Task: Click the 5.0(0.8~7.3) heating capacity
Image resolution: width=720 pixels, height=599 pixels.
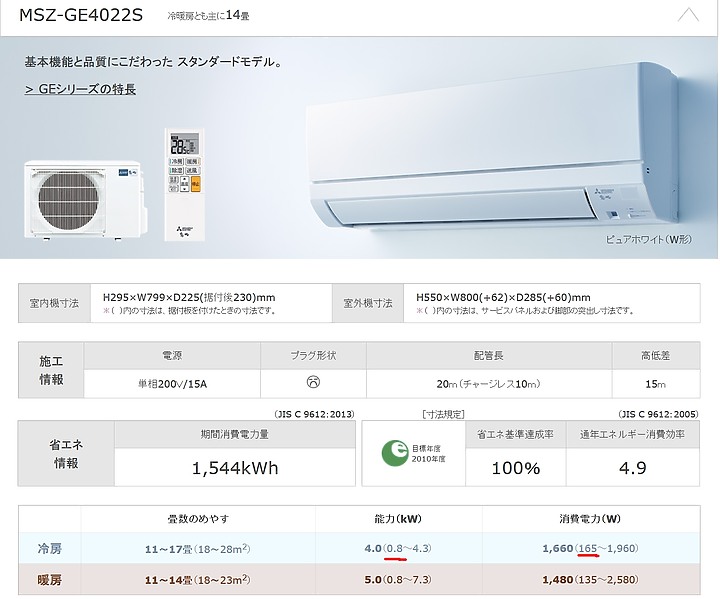Action: pyautogui.click(x=398, y=579)
